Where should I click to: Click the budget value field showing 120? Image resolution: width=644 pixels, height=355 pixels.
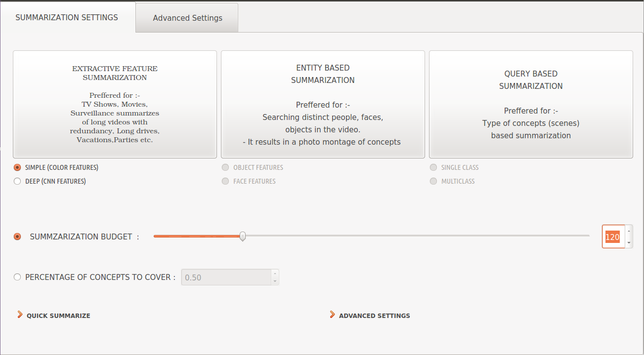(x=613, y=237)
